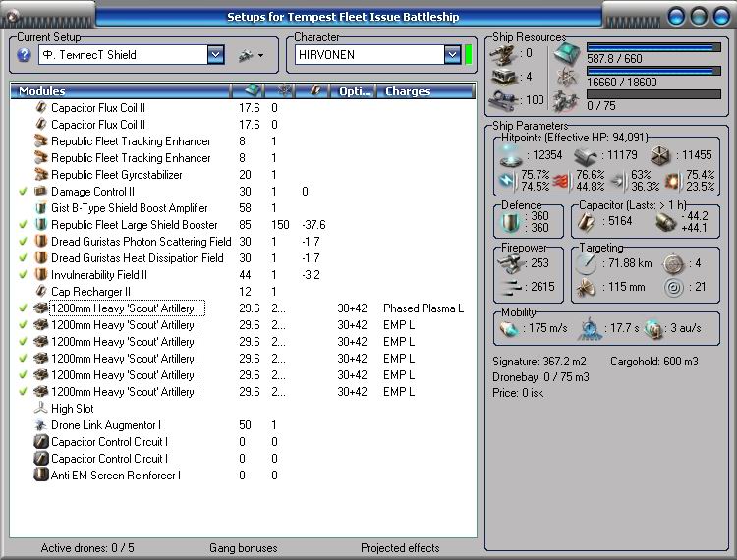The width and height of the screenshot is (737, 560).
Task: Click the volley damage icon showing 2615
Action: [x=512, y=286]
